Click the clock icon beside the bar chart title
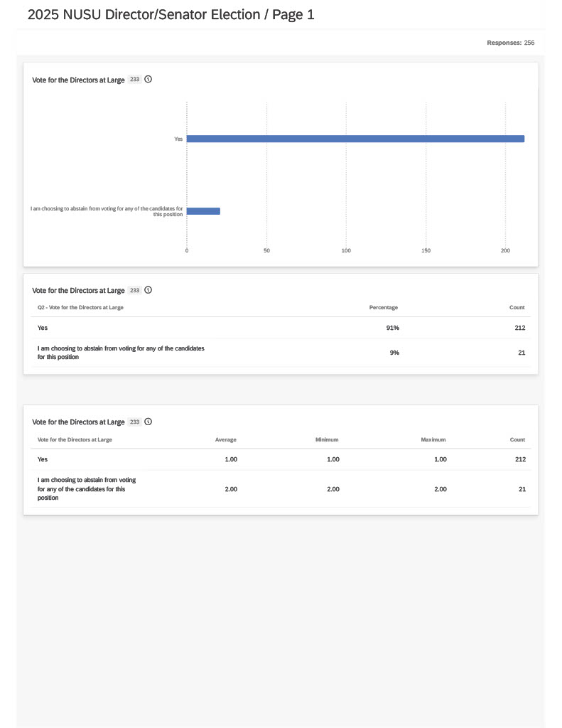 (x=148, y=80)
